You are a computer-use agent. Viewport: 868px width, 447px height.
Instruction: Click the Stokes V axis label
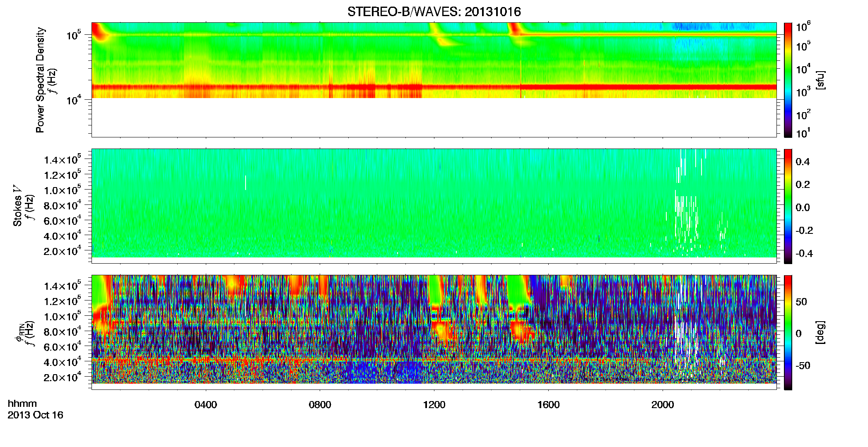(x=18, y=206)
